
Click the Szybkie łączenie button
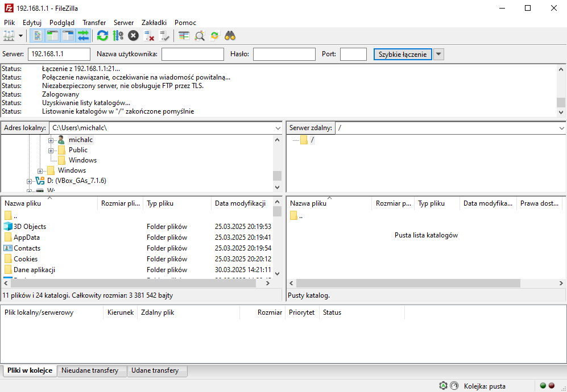tap(403, 54)
